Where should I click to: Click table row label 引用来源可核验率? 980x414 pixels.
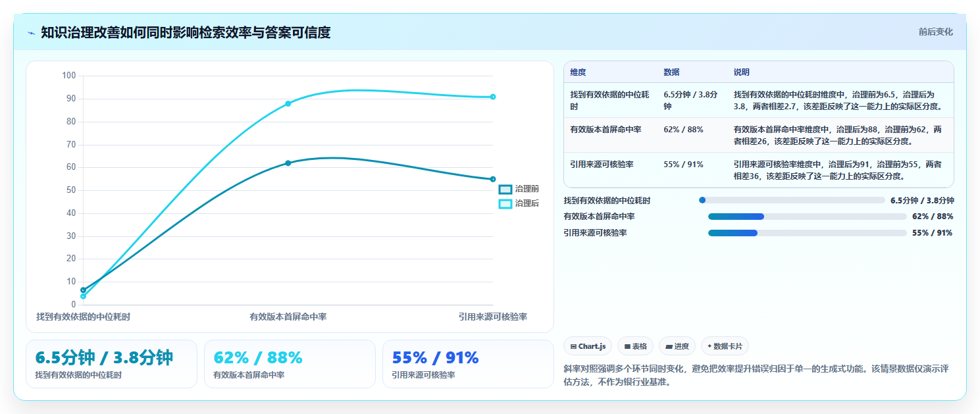602,165
